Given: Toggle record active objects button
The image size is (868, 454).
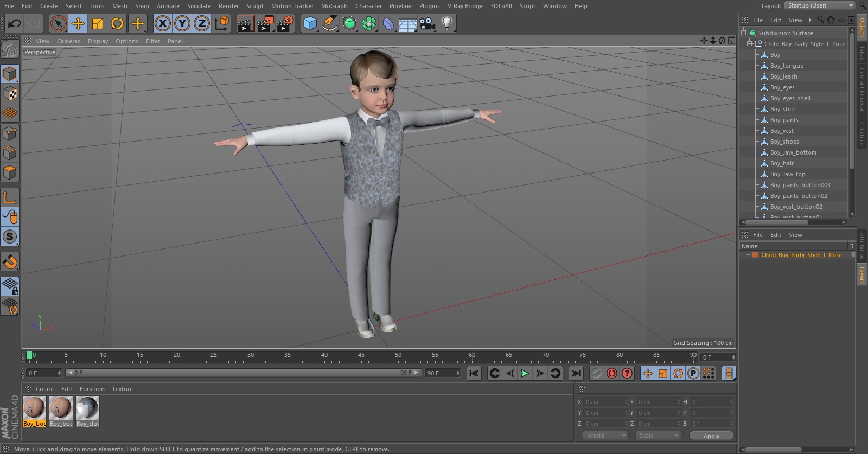Looking at the screenshot, I should 596,373.
